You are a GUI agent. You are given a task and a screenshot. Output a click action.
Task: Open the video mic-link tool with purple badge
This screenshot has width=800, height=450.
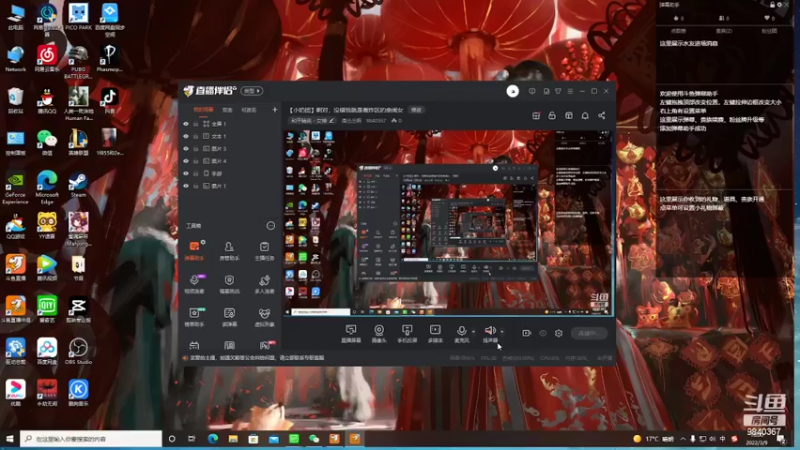[x=194, y=284]
